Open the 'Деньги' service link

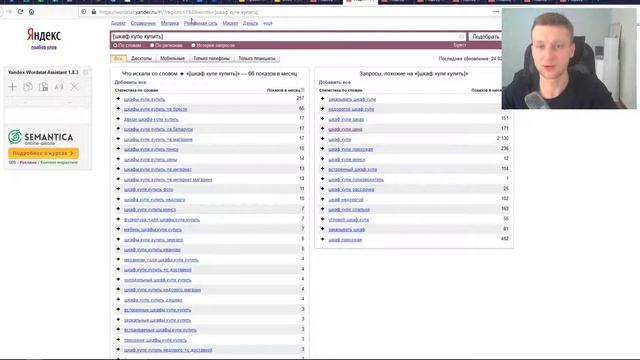click(250, 23)
